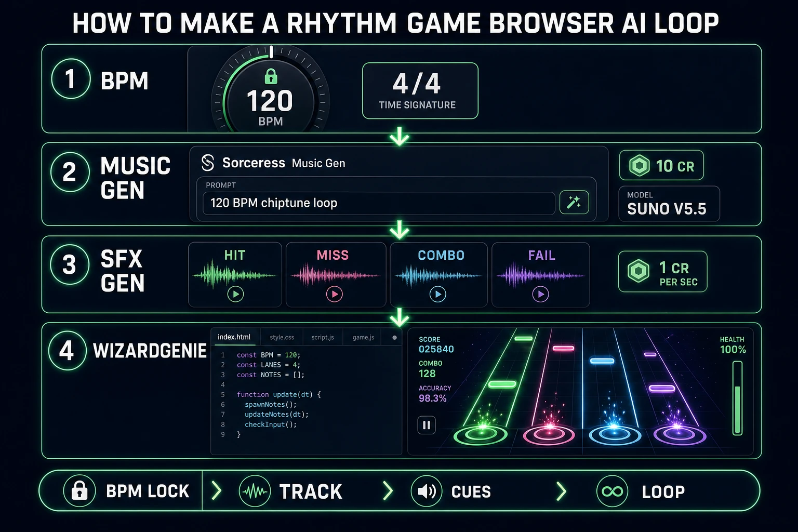This screenshot has width=798, height=532.
Task: Hit the green lane target ring
Action: click(481, 434)
